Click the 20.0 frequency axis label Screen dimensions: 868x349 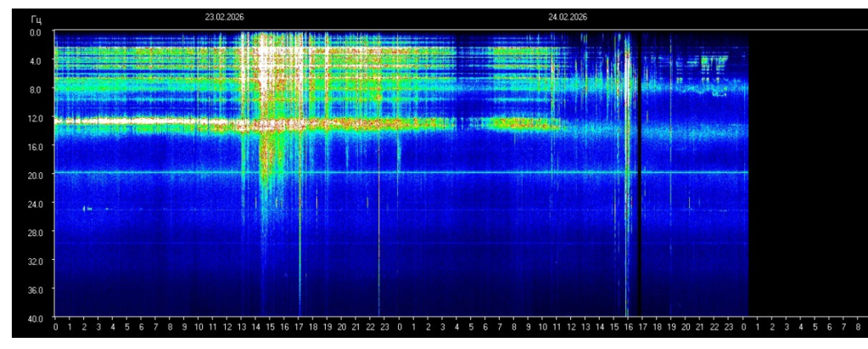coord(34,175)
